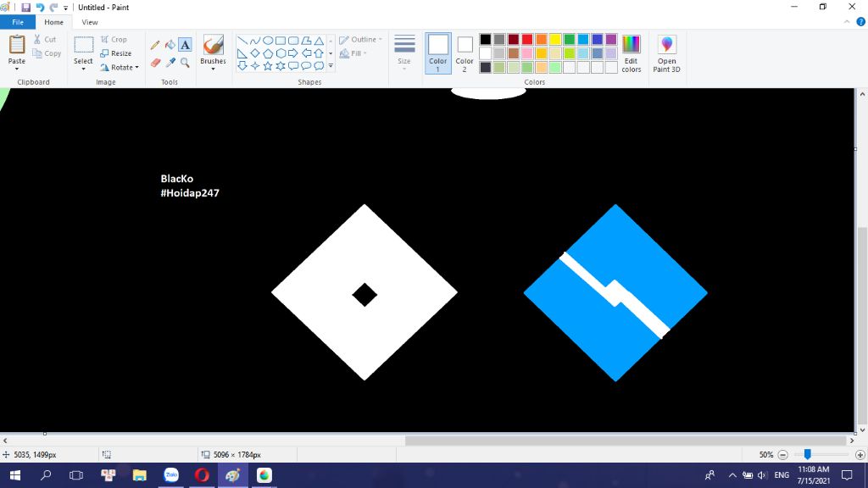Select the Pencil tool
The image size is (868, 488).
[155, 45]
